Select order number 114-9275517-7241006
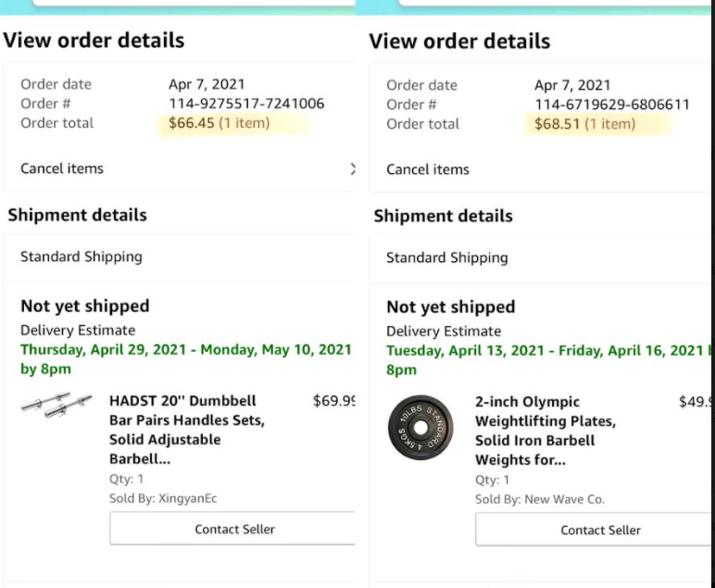The width and height of the screenshot is (715, 588). tap(246, 104)
